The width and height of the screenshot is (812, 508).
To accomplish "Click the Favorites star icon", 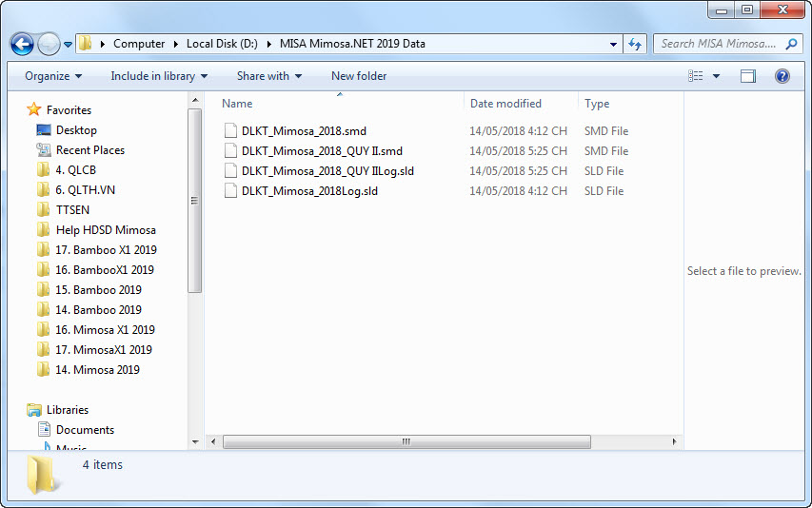I will 34,109.
